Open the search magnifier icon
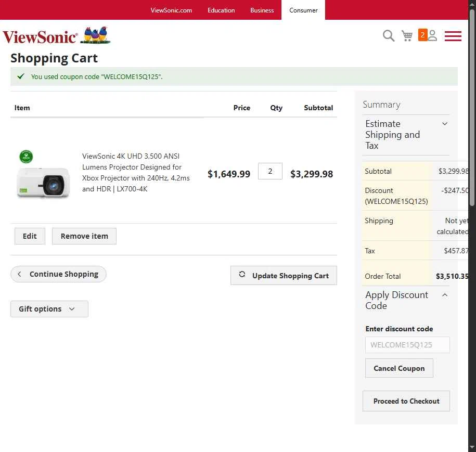 (x=388, y=36)
